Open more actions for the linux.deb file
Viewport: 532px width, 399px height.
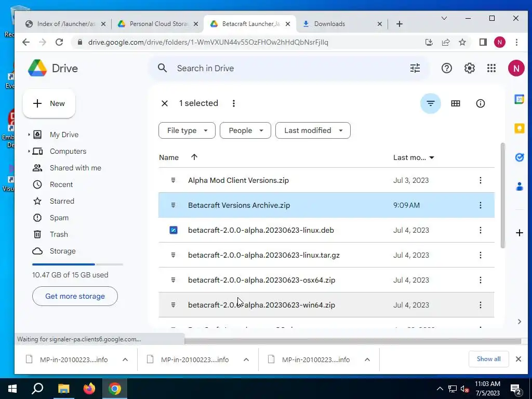[x=480, y=230]
